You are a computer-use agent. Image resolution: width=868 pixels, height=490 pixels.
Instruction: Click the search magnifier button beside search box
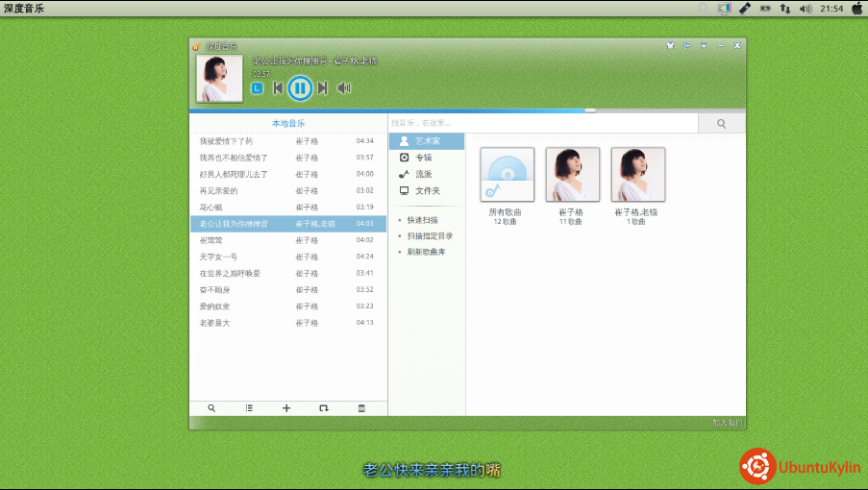point(721,123)
